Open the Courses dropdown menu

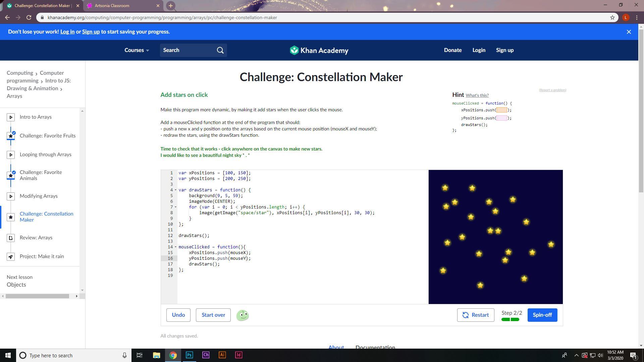[x=137, y=50]
